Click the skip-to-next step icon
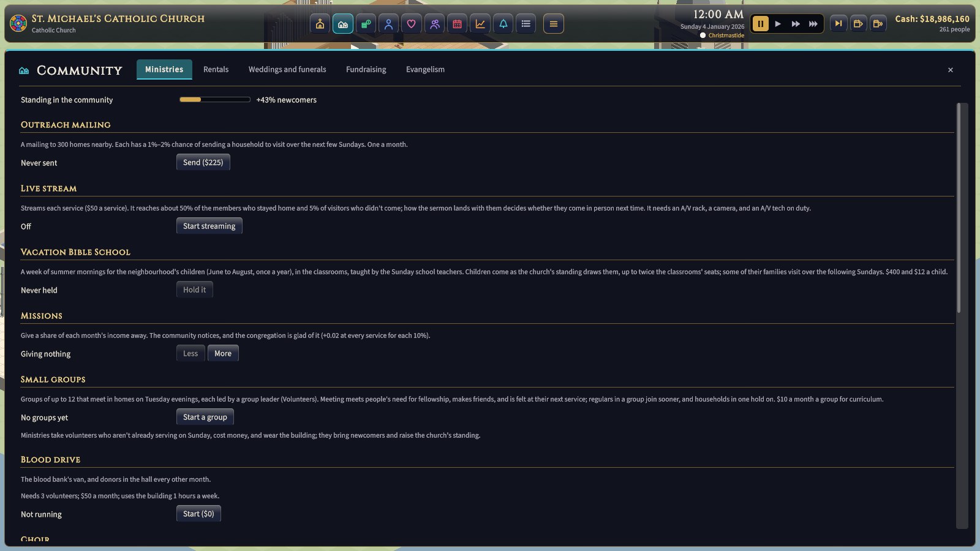980x551 pixels. pyautogui.click(x=839, y=24)
